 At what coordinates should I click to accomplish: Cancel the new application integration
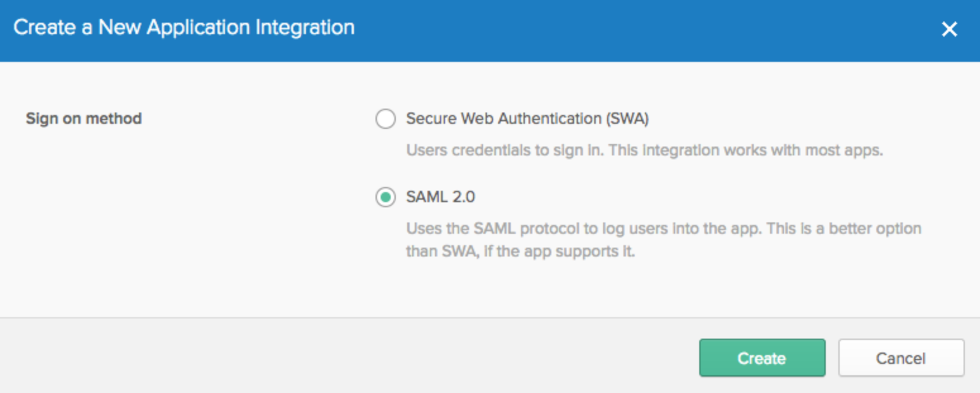901,358
